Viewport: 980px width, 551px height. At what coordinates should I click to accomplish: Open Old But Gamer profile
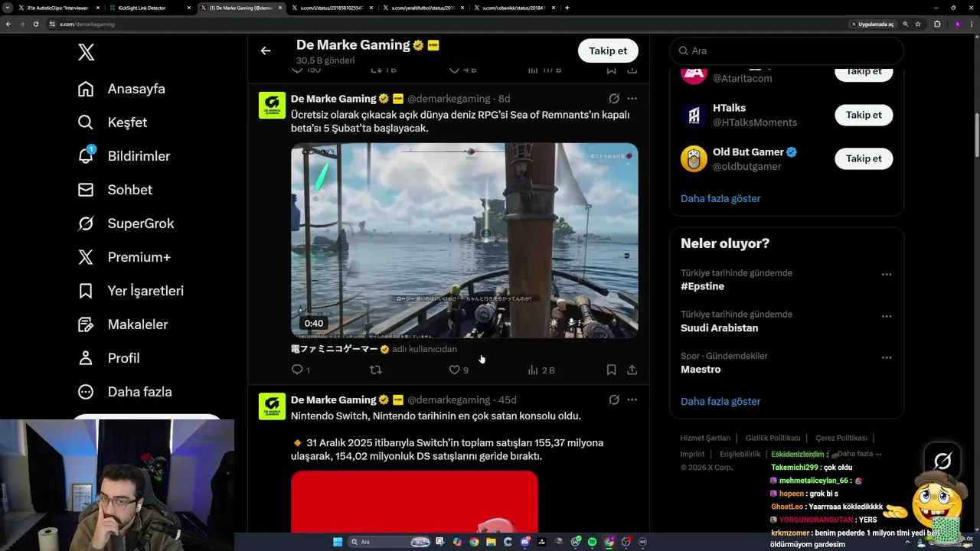[748, 152]
